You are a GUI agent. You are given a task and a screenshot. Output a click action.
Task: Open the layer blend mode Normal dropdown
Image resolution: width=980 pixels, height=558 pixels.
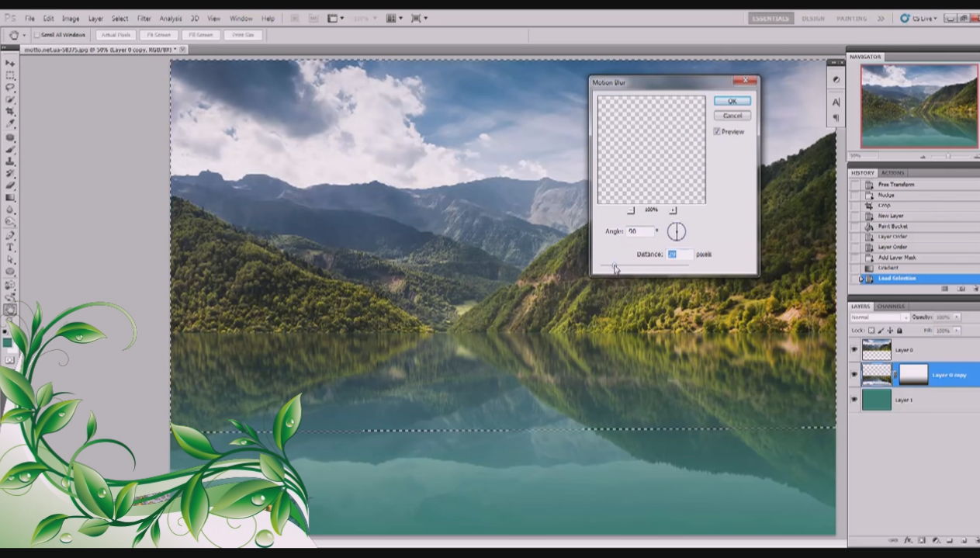tap(879, 317)
